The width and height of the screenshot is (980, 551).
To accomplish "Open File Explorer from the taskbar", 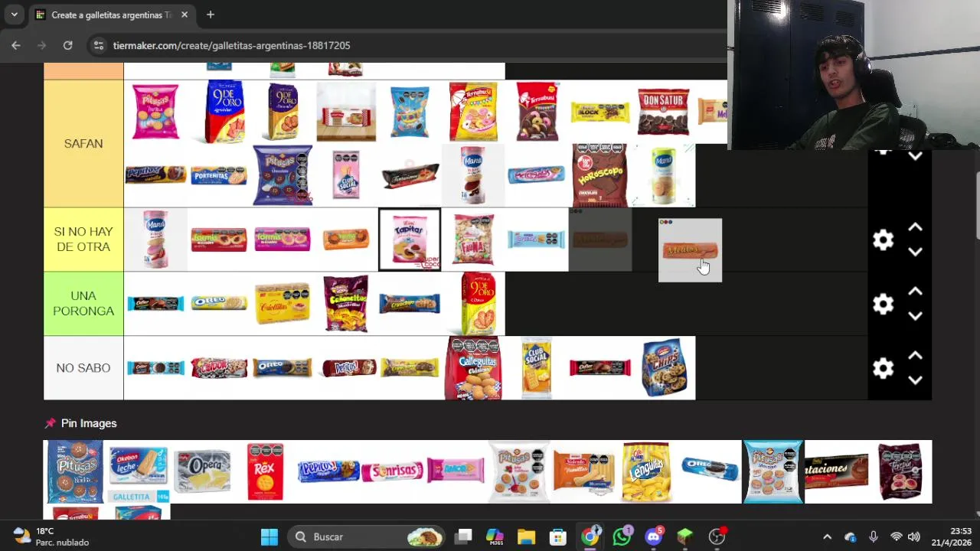I will pyautogui.click(x=526, y=536).
